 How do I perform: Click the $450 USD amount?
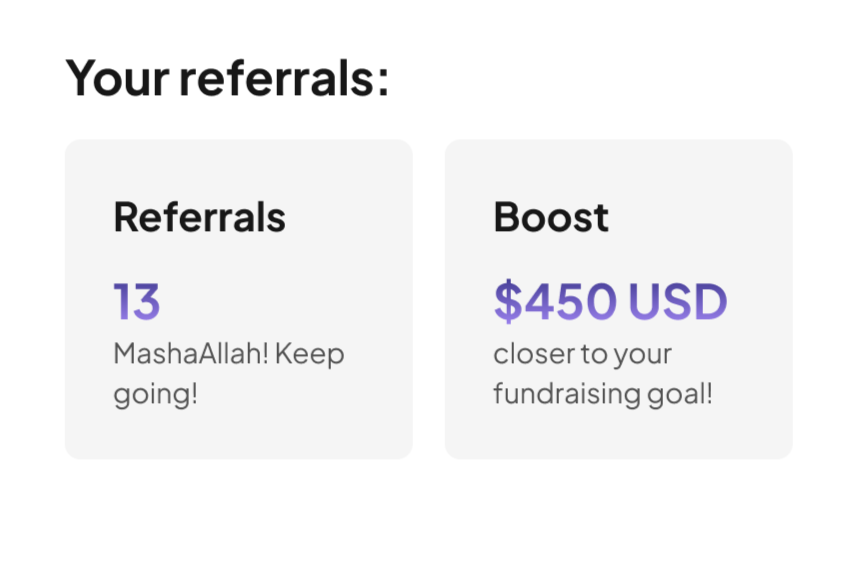pyautogui.click(x=611, y=301)
